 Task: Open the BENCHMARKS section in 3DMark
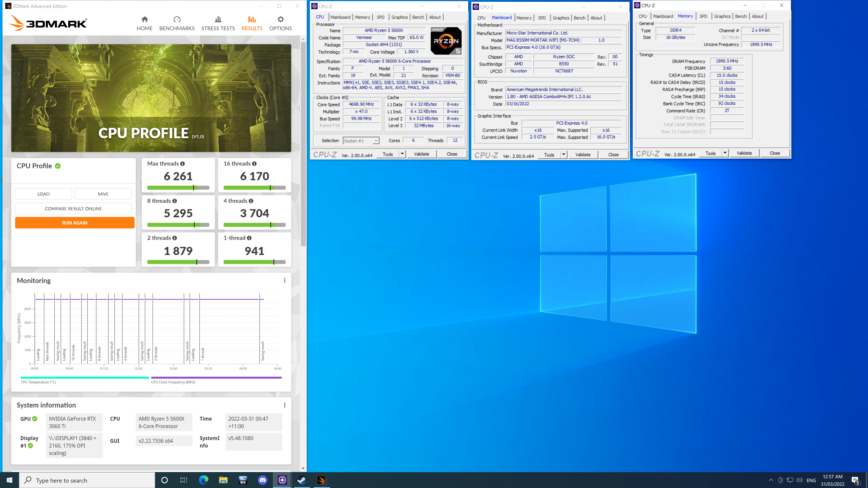pyautogui.click(x=177, y=23)
